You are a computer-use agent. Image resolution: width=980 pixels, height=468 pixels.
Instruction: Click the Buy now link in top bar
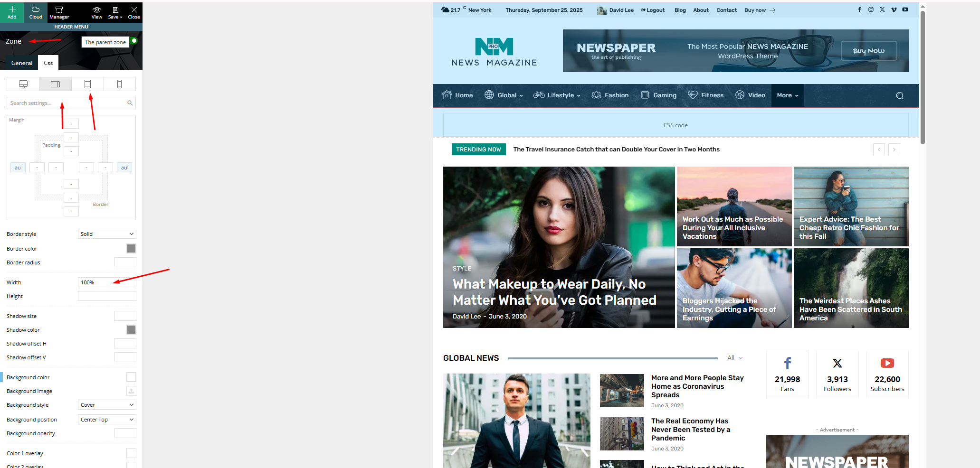[760, 10]
